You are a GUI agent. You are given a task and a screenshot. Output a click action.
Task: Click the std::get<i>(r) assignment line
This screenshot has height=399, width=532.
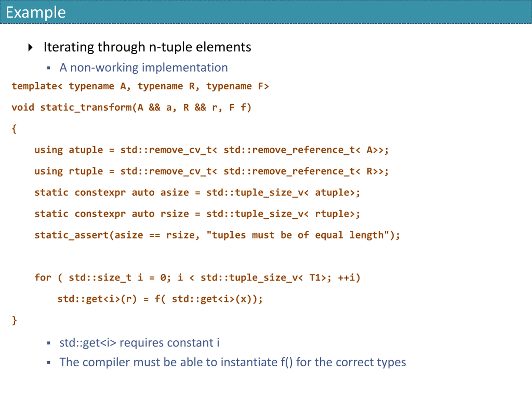[160, 299]
